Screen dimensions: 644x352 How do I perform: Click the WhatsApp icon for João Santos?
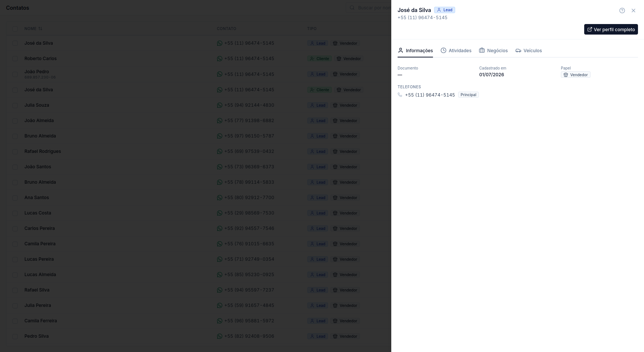click(220, 167)
